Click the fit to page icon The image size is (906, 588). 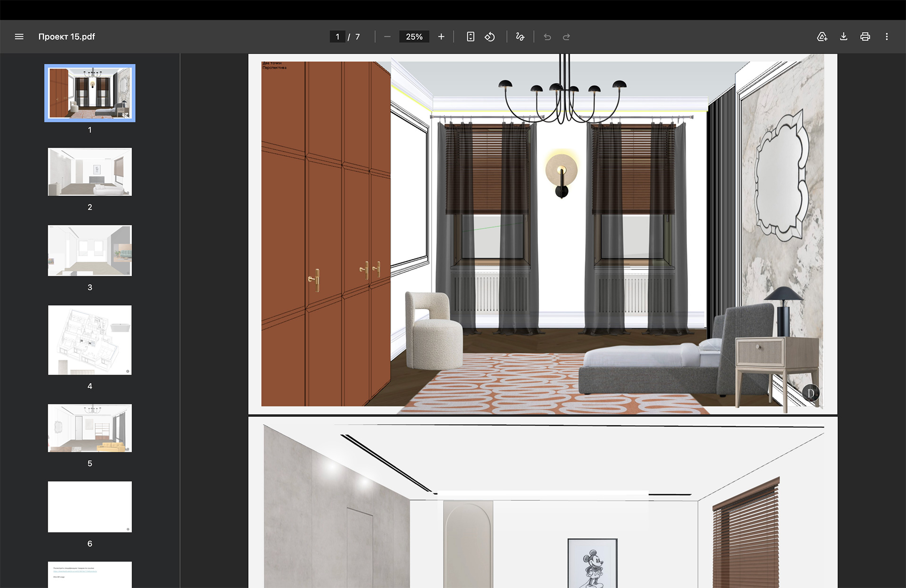470,37
